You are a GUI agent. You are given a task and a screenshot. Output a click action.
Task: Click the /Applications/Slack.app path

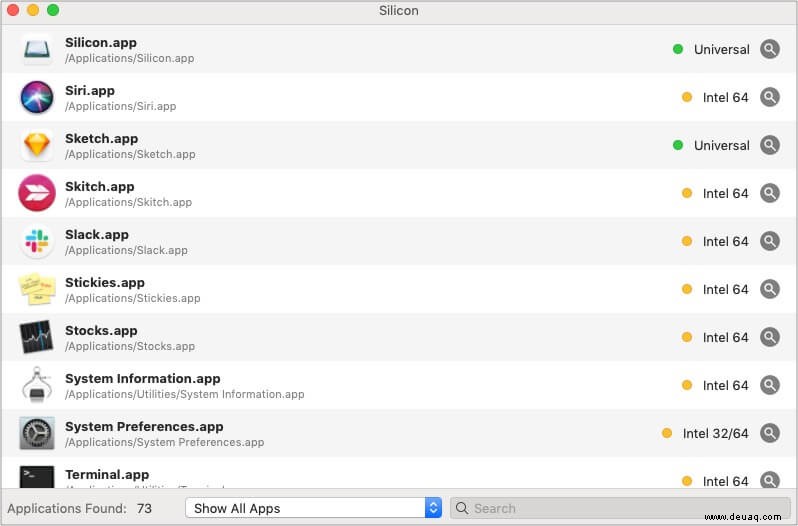pos(126,250)
